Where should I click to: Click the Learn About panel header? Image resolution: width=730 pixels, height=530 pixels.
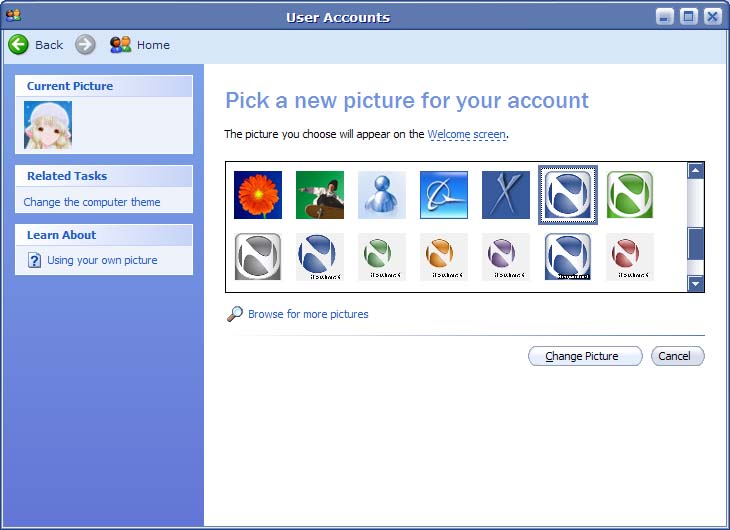point(104,235)
